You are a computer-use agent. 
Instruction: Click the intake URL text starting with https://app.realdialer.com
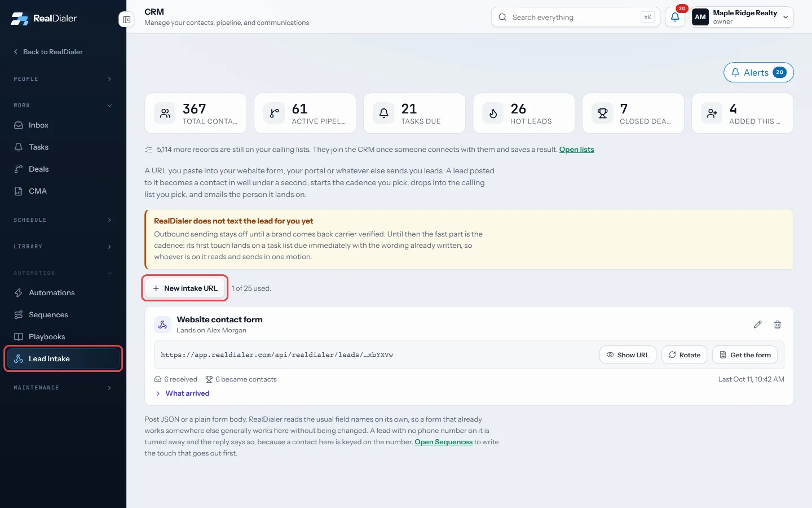277,355
